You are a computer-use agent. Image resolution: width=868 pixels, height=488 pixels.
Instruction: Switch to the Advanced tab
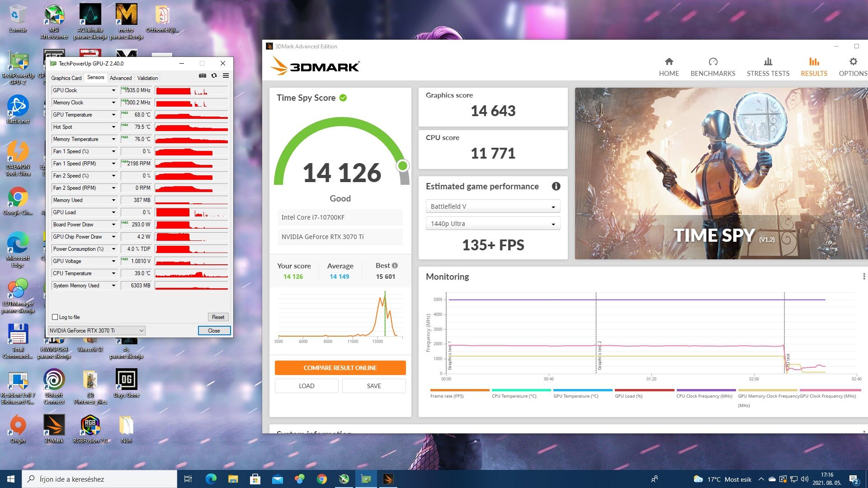[121, 78]
